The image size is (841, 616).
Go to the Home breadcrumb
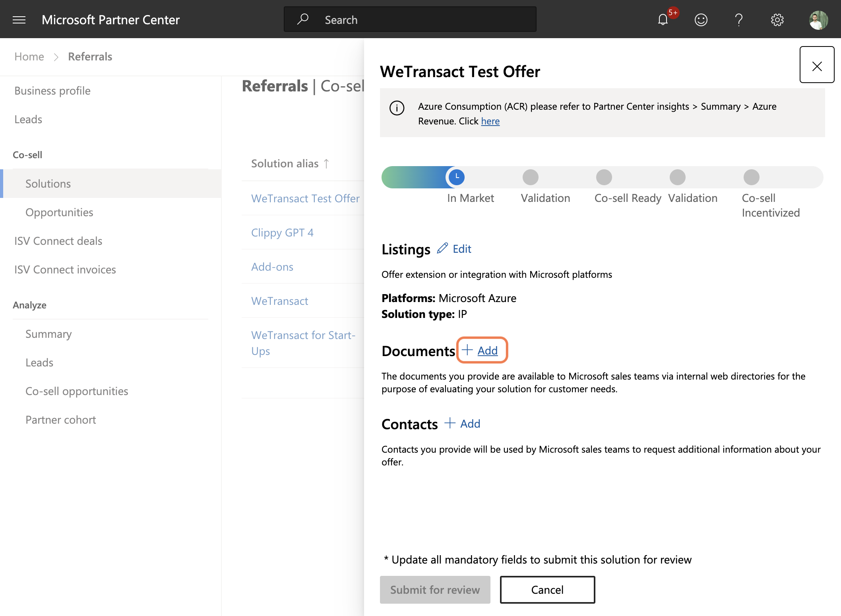tap(29, 56)
